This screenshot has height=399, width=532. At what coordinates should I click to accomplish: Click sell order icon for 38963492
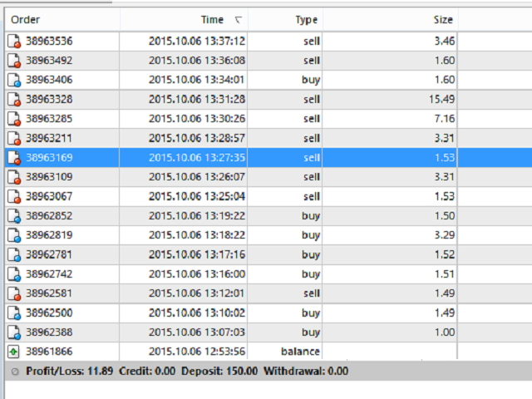click(14, 61)
